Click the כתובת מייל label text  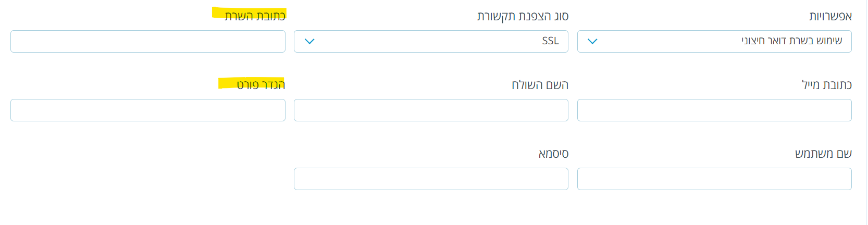[x=826, y=85]
